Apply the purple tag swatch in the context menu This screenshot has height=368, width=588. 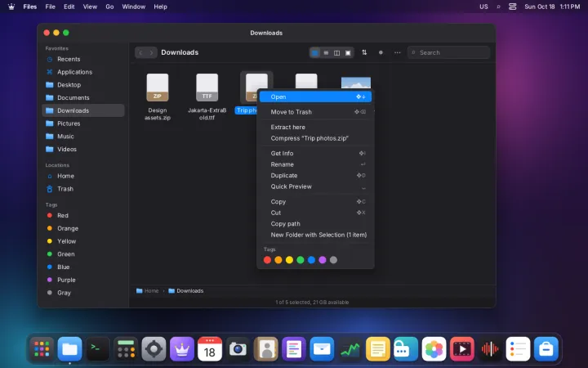(x=323, y=260)
